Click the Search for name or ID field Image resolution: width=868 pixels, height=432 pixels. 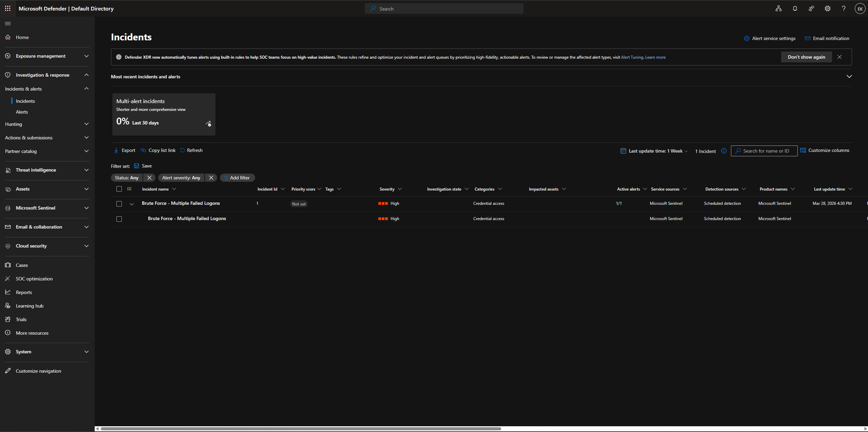(x=766, y=151)
